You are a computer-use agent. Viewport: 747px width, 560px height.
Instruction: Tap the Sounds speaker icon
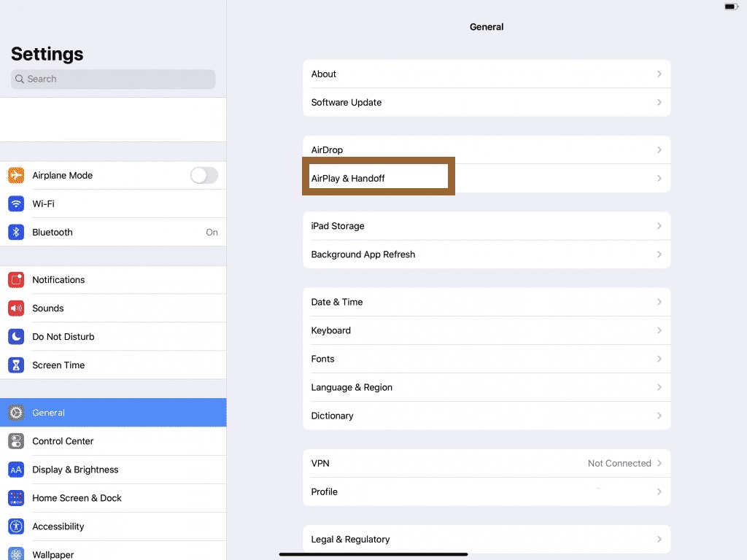(x=16, y=308)
